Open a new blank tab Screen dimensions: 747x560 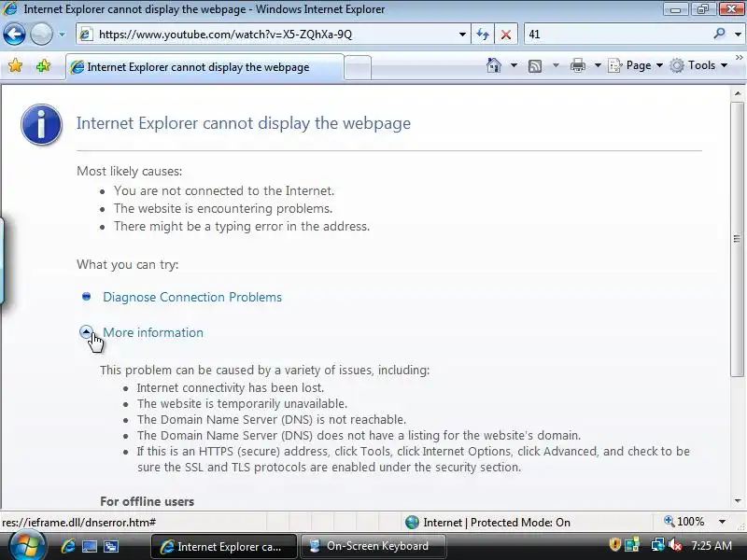point(358,67)
